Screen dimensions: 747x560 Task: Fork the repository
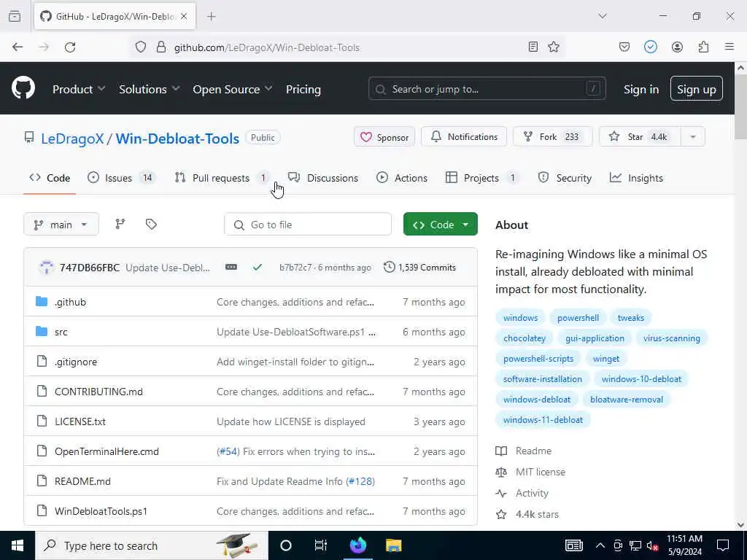pos(552,136)
